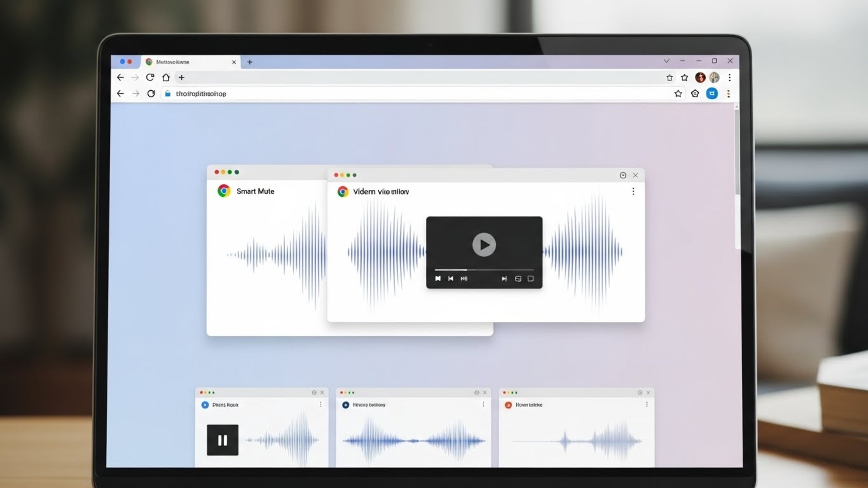Toggle the loop icon in video player
The width and height of the screenshot is (868, 488).
pyautogui.click(x=518, y=278)
